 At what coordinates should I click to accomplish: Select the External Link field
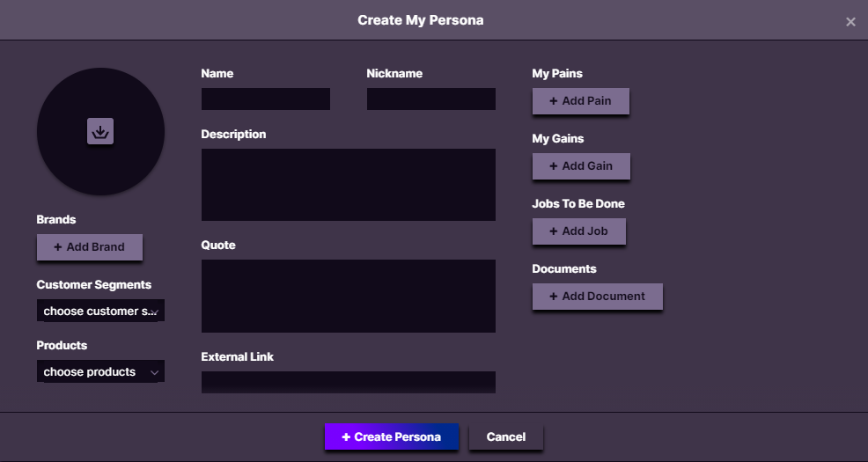349,382
